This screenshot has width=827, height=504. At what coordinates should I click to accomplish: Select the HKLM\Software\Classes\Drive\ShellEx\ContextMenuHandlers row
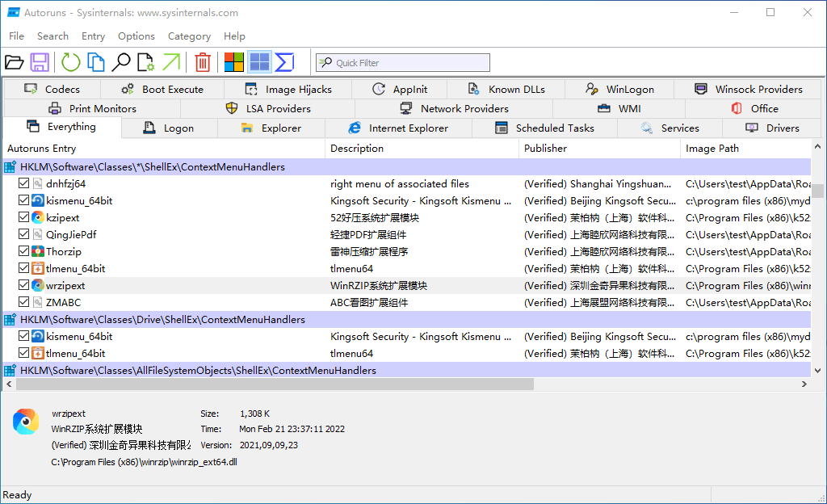[407, 320]
